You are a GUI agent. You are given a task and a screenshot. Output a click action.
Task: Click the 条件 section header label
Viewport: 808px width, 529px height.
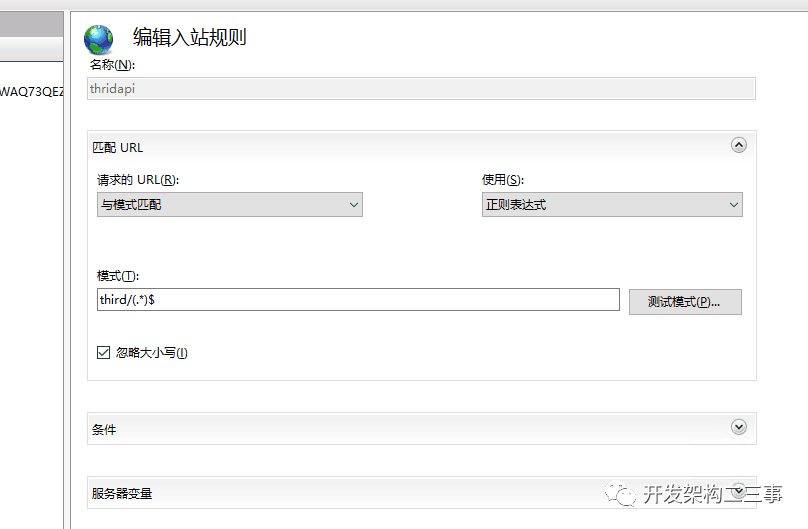[x=104, y=430]
